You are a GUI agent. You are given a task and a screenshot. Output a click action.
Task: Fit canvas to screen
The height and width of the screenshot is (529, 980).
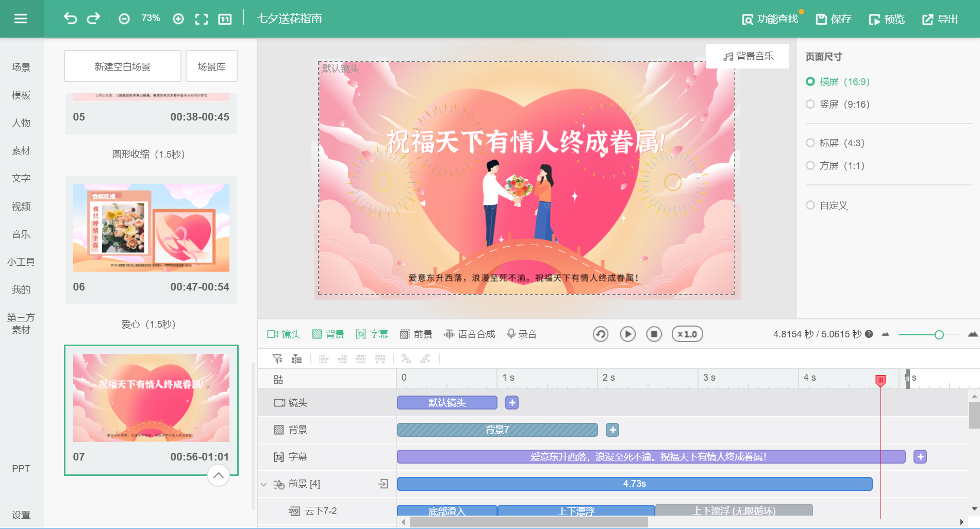tap(202, 19)
